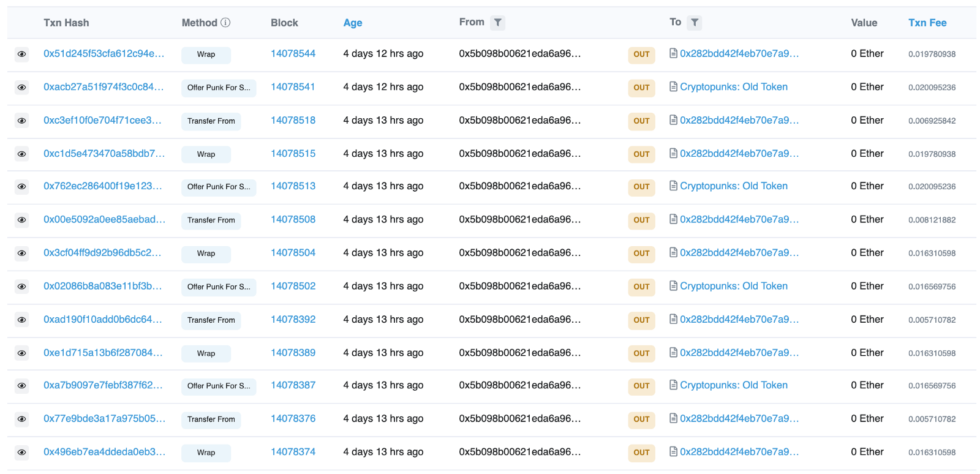Select Txn Fee value 0.006925842
980x474 pixels.
coord(932,121)
